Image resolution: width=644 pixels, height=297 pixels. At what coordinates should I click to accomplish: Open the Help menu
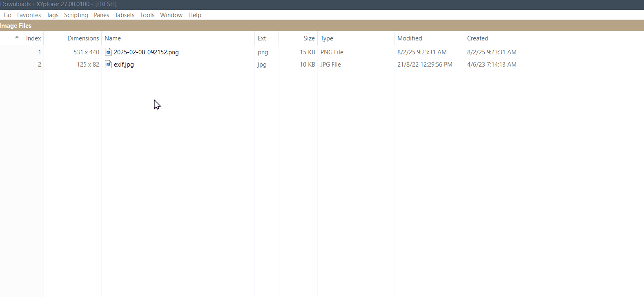coord(195,15)
